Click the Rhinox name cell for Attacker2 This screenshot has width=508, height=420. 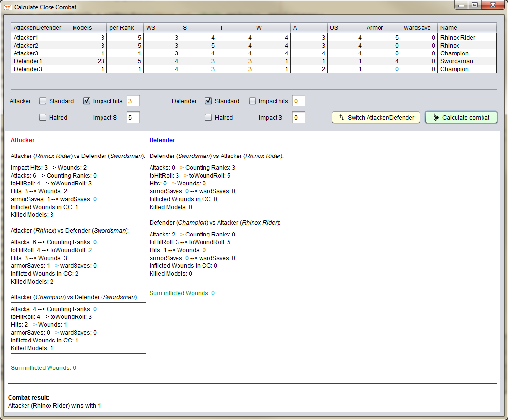pyautogui.click(x=450, y=46)
